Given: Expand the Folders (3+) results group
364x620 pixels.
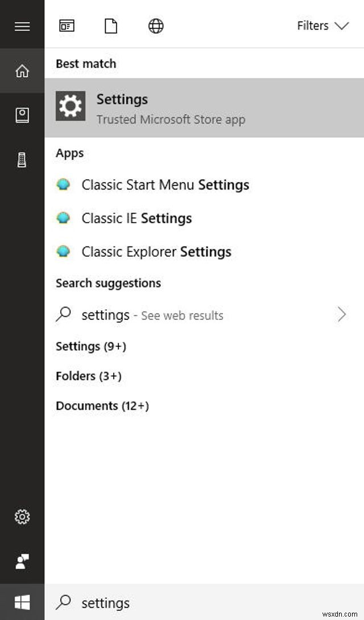Looking at the screenshot, I should 86,376.
